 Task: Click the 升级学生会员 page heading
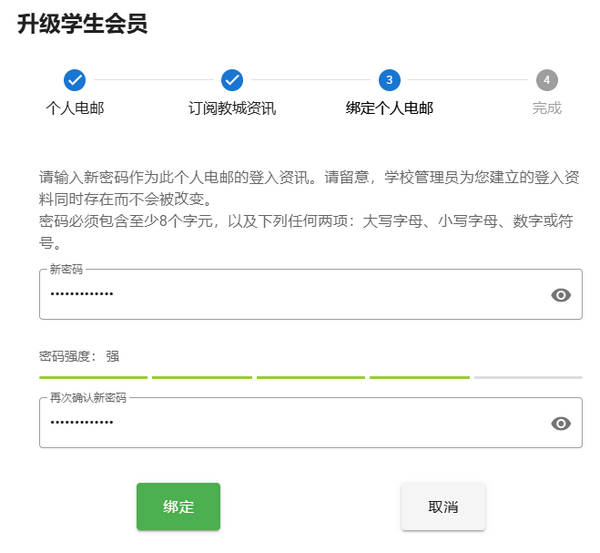pos(82,24)
